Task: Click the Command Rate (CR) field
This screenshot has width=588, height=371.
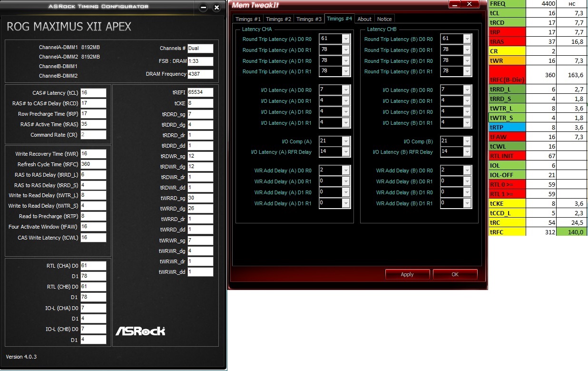Action: click(x=93, y=135)
